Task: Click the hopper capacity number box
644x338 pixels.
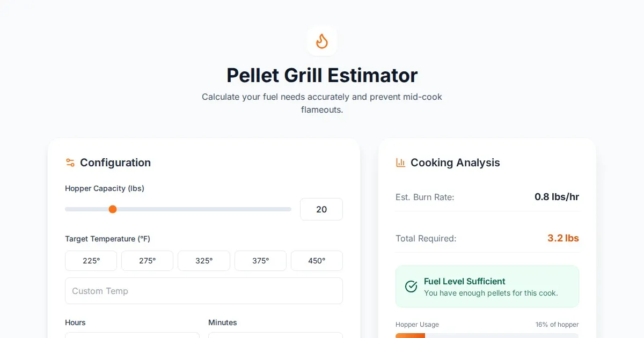Action: pyautogui.click(x=321, y=209)
